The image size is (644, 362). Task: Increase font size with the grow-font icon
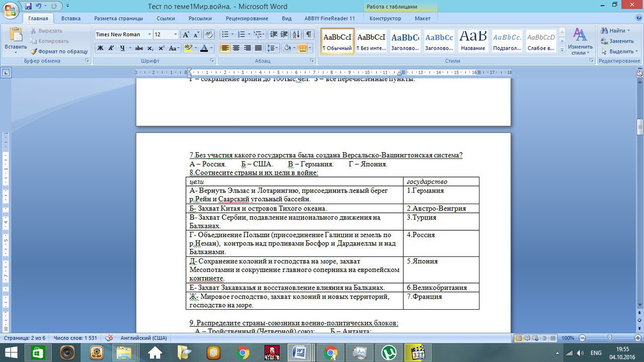(x=186, y=35)
